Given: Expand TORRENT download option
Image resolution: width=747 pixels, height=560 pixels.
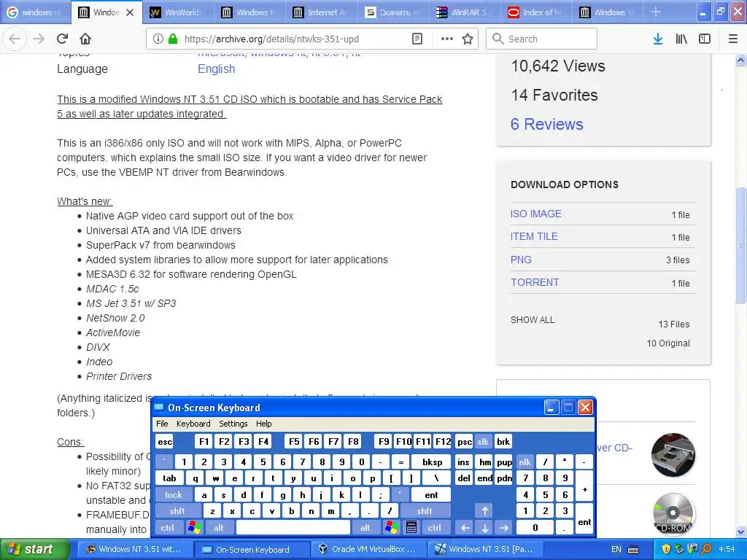Looking at the screenshot, I should click(535, 282).
